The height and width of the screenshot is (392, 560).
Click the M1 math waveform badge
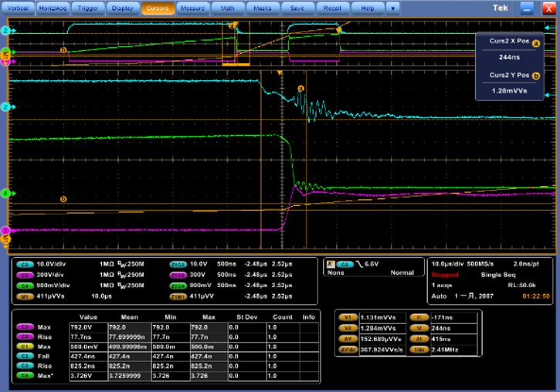coord(23,296)
